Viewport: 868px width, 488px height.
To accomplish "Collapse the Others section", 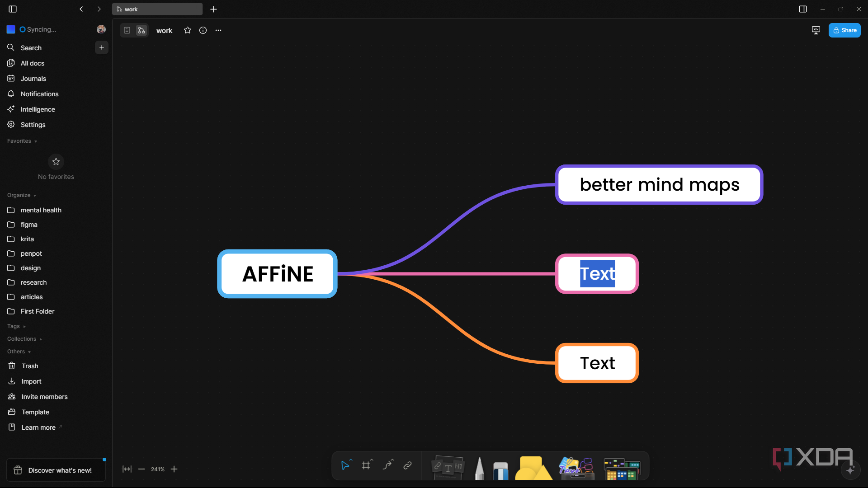I will pos(19,352).
